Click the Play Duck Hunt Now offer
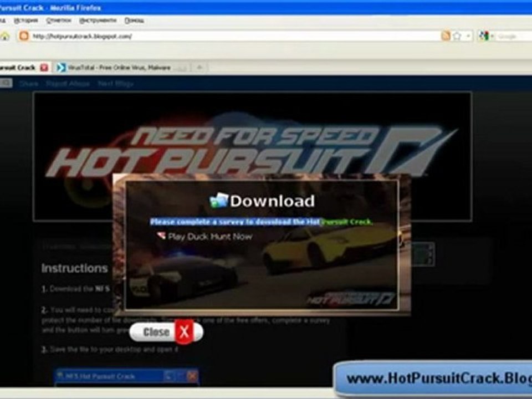532x399 pixels. click(x=210, y=237)
